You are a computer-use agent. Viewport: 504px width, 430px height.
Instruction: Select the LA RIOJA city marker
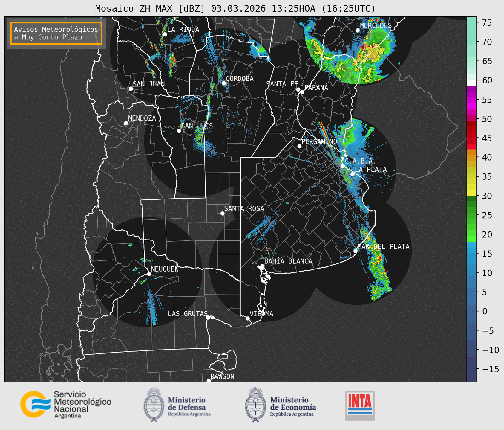click(165, 34)
